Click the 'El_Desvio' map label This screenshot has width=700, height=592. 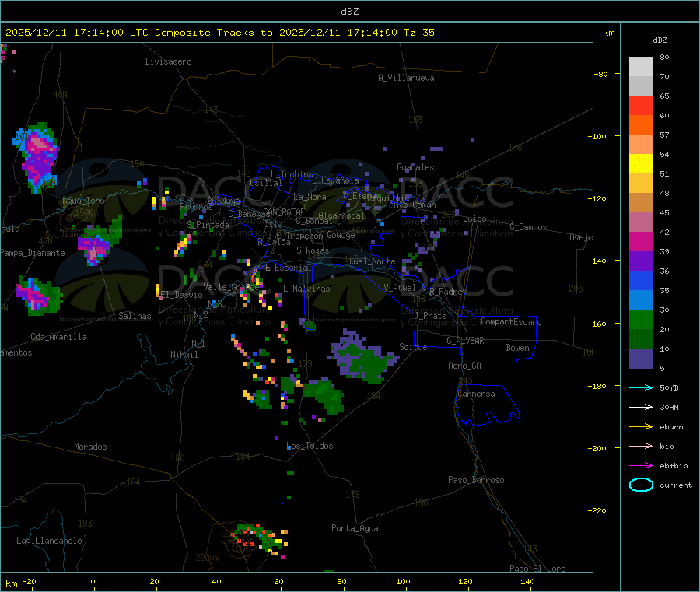pos(181,295)
